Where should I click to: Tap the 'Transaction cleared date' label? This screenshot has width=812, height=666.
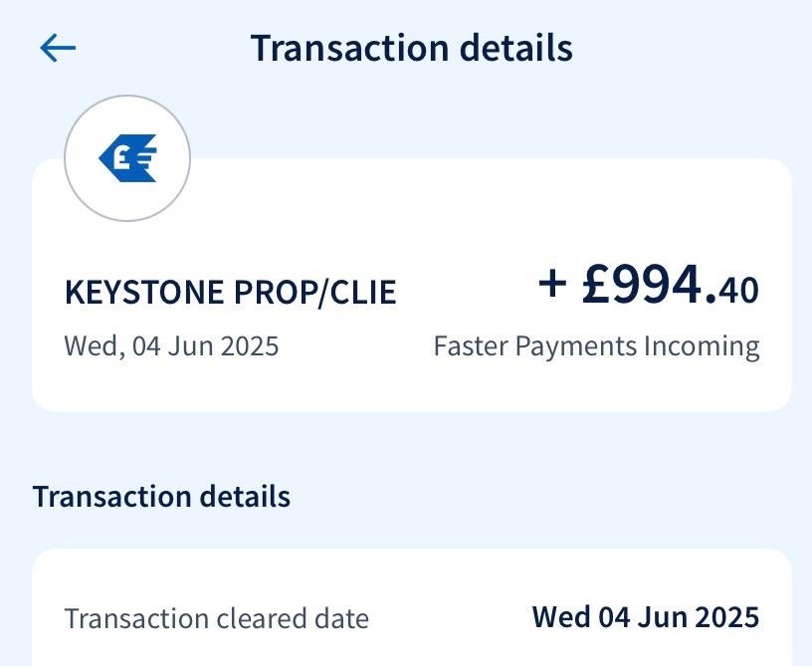pos(216,618)
